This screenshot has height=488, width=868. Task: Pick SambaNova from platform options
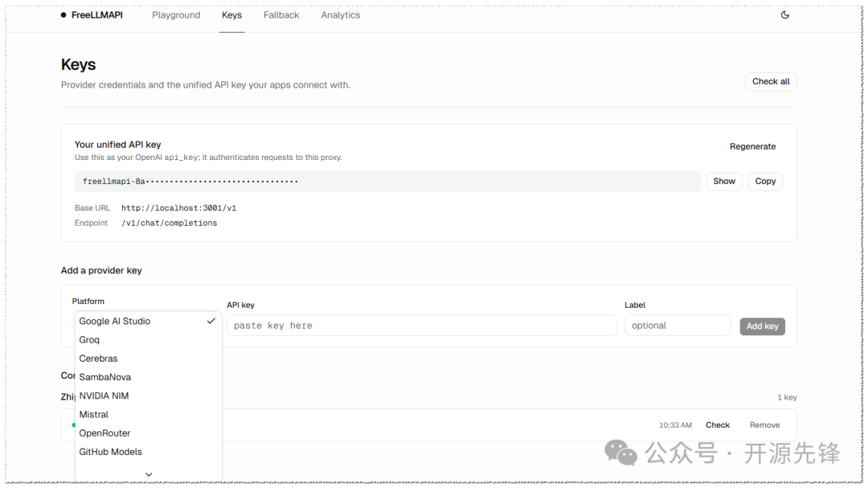149,377
